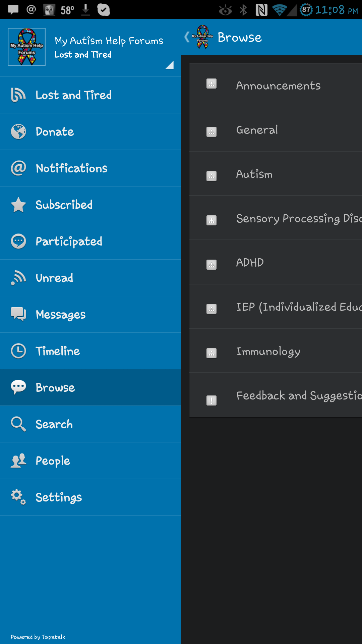Tap the Subscribed star icon
Screen dimensions: 362x644
click(x=18, y=205)
